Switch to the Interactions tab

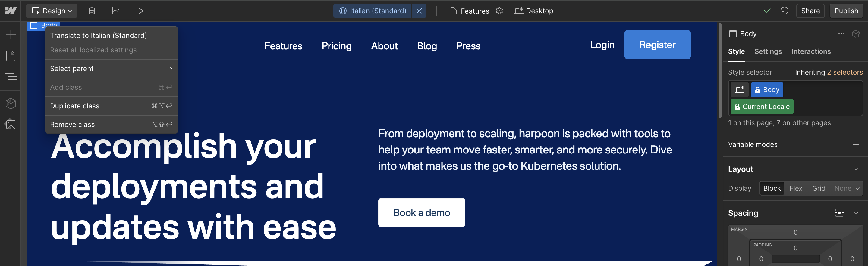[811, 51]
